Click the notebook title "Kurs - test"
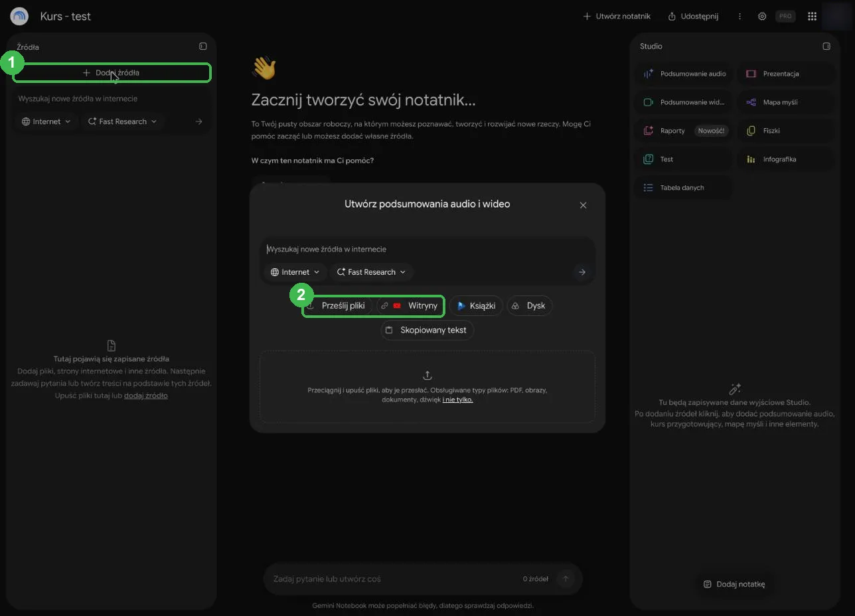 [66, 16]
